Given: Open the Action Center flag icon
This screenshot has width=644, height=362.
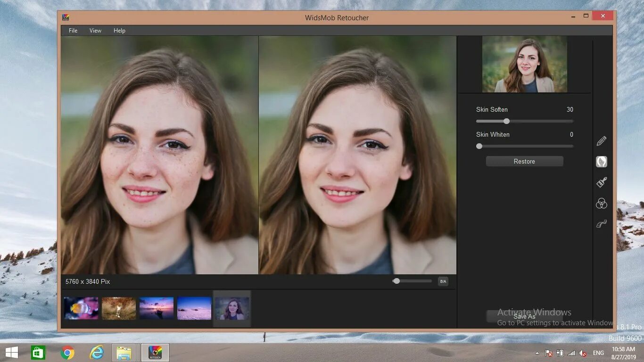Looking at the screenshot, I should pos(549,353).
